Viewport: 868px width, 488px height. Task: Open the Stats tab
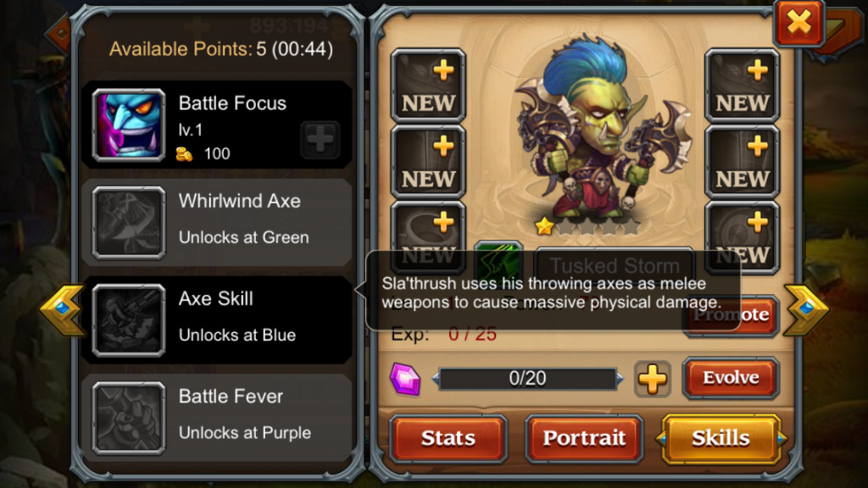click(x=448, y=438)
